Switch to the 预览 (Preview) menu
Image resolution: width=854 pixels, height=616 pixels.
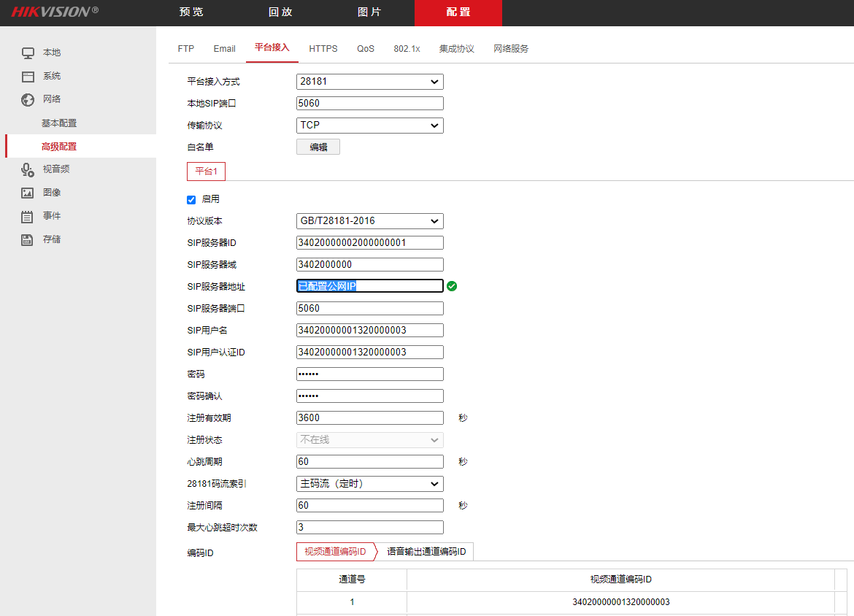tap(190, 12)
